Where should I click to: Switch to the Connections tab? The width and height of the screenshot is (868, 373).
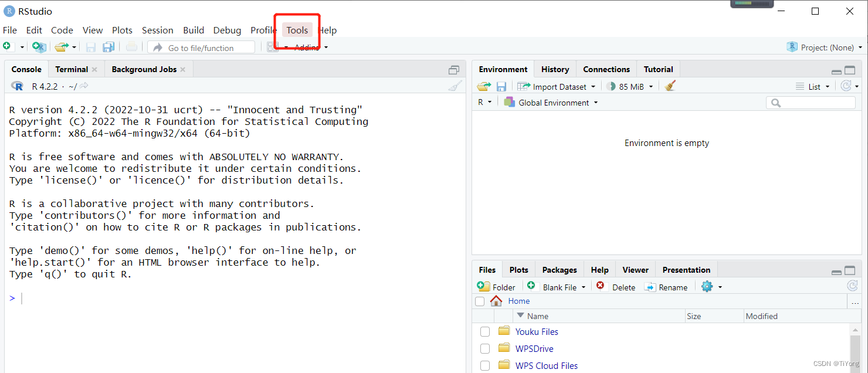(x=606, y=69)
